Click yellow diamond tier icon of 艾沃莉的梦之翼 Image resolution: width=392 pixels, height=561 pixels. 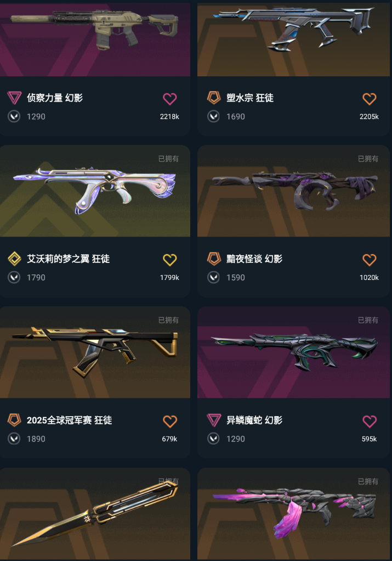[14, 259]
